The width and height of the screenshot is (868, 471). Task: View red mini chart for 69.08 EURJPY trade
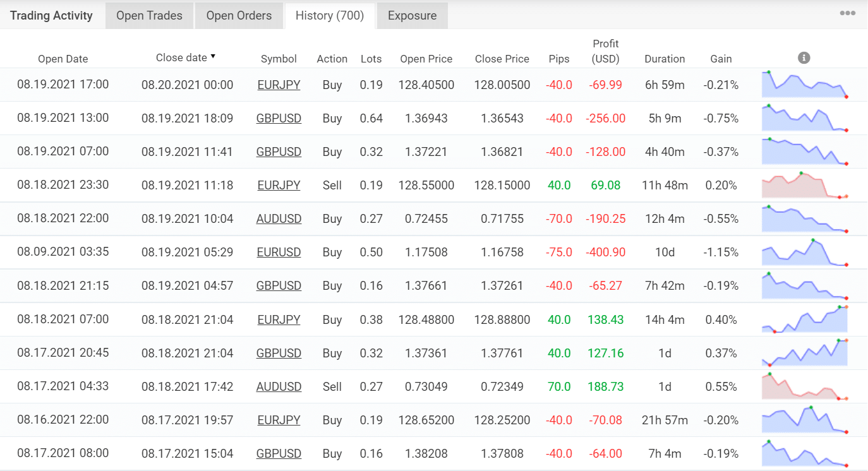[804, 185]
